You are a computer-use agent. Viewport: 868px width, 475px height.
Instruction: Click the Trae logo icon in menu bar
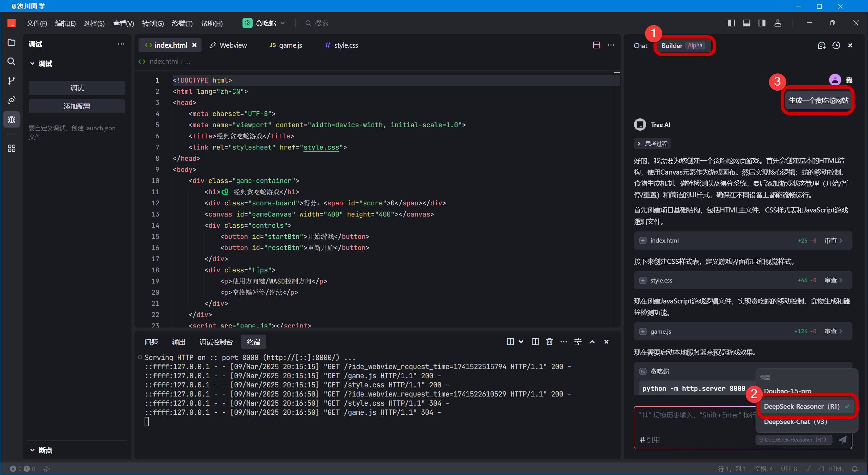[x=12, y=23]
